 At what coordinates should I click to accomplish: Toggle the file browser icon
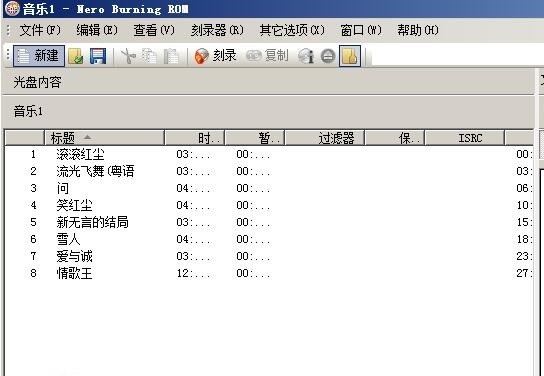pyautogui.click(x=350, y=56)
